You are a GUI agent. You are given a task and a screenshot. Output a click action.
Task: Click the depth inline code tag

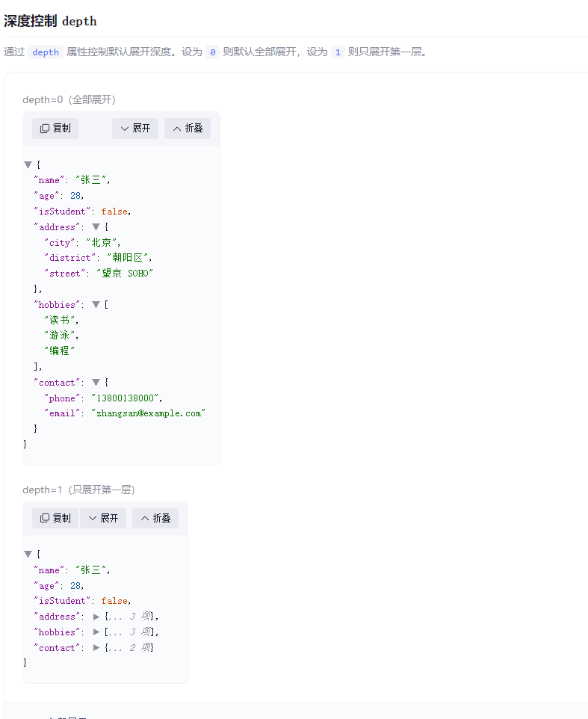46,52
